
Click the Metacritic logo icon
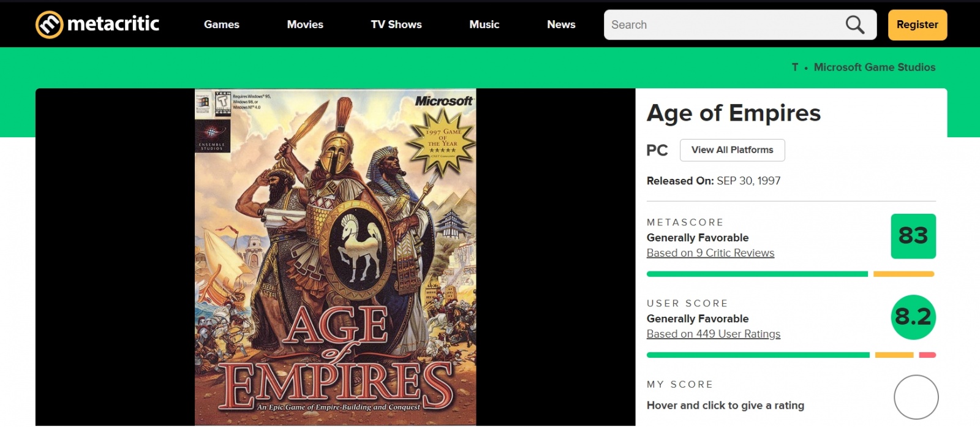coord(50,25)
